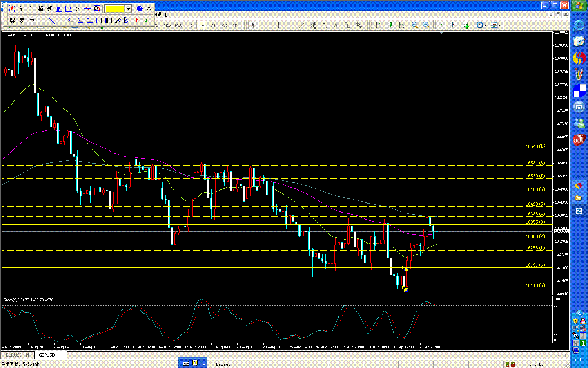588x368 pixels.
Task: Click the 解 button in floating toolbar
Action: (x=12, y=20)
